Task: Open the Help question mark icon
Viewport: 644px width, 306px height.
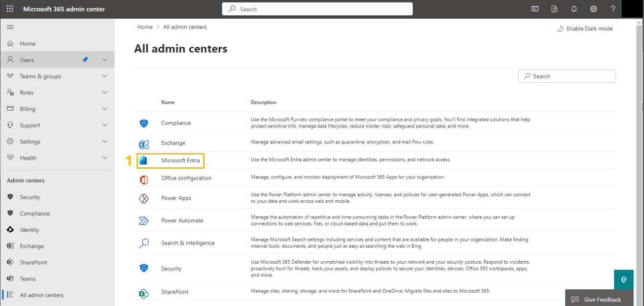Action: point(613,9)
